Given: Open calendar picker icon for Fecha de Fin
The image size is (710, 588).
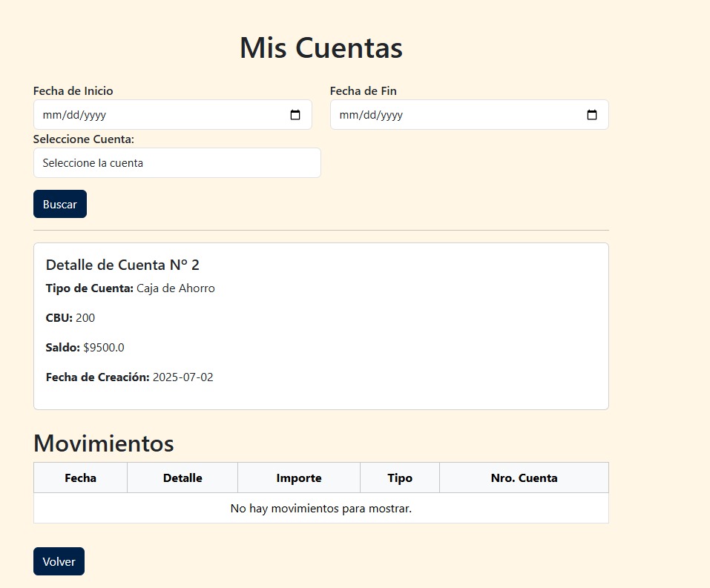Looking at the screenshot, I should (x=592, y=115).
